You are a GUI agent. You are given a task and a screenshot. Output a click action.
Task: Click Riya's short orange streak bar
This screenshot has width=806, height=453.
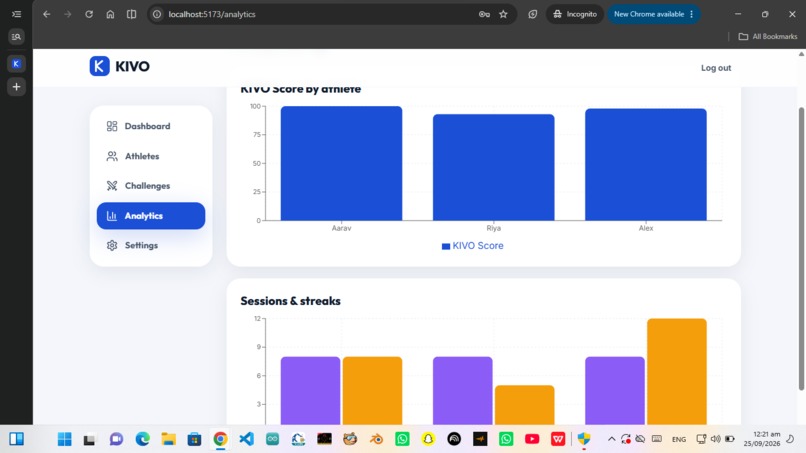coord(524,405)
